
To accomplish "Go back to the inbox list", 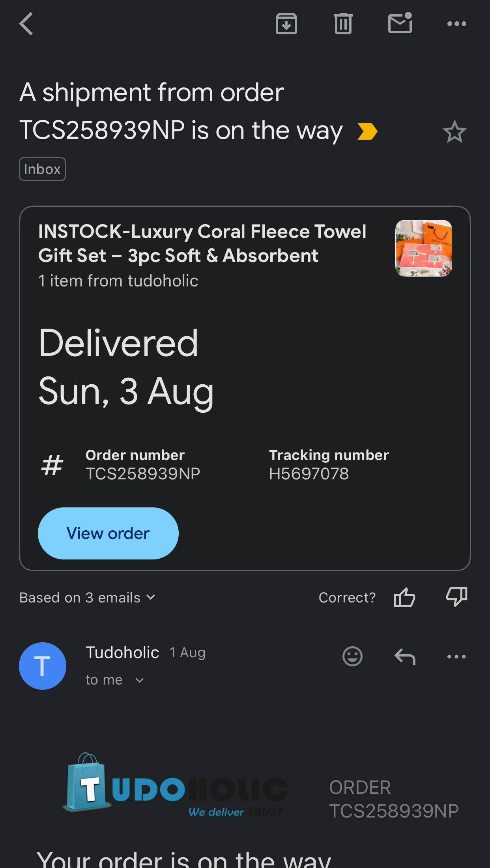I will pos(26,24).
